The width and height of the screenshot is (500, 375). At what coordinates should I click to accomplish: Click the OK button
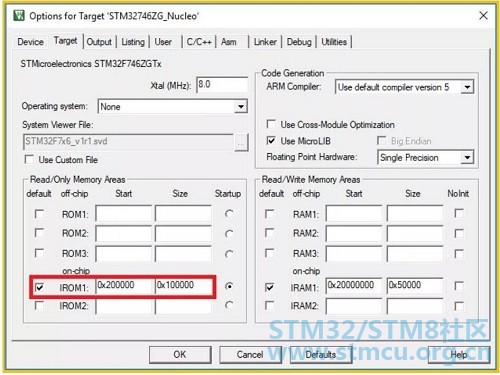180,355
